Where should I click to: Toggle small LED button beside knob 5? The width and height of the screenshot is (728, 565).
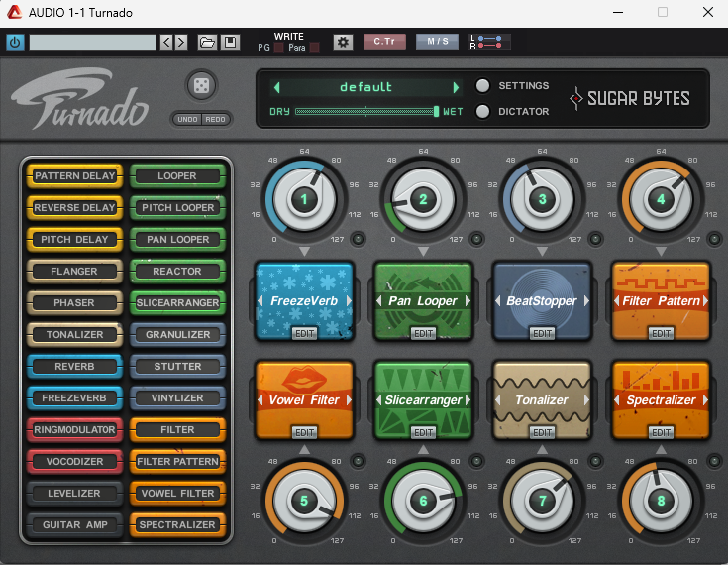(x=358, y=461)
